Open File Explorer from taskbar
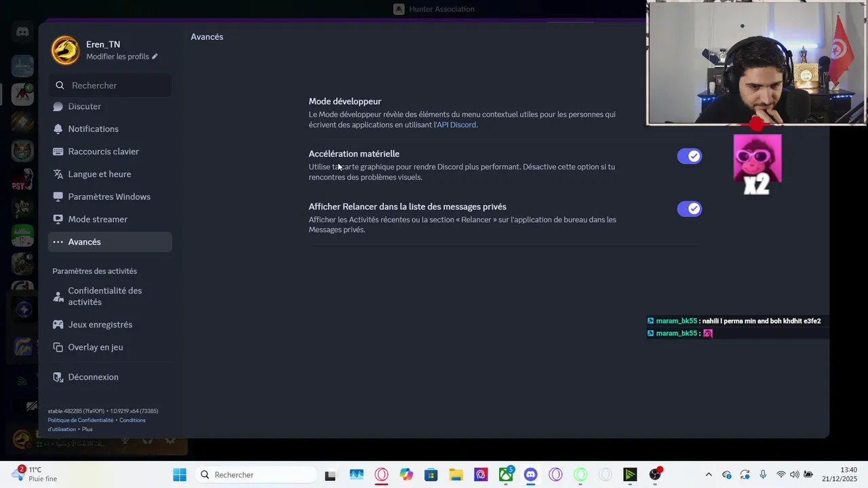This screenshot has width=868, height=488. click(456, 475)
